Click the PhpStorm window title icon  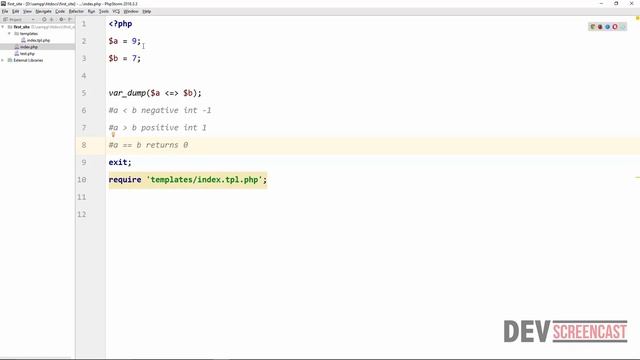3,4
